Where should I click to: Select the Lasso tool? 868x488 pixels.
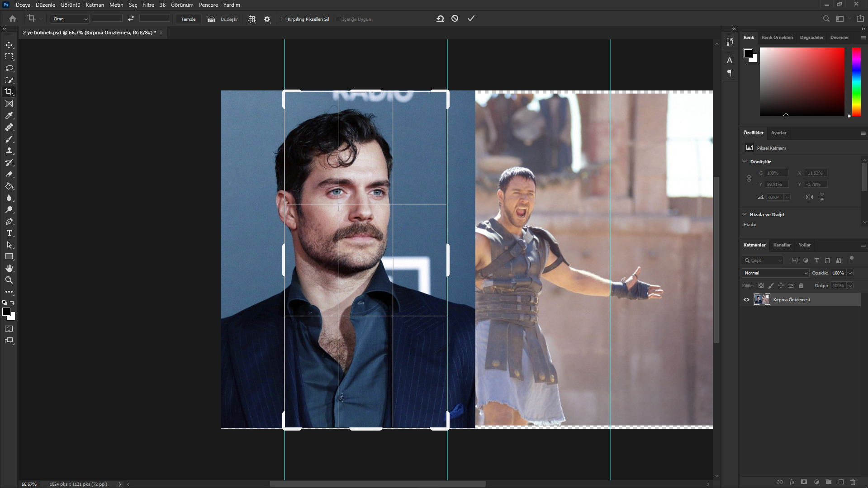click(x=9, y=68)
